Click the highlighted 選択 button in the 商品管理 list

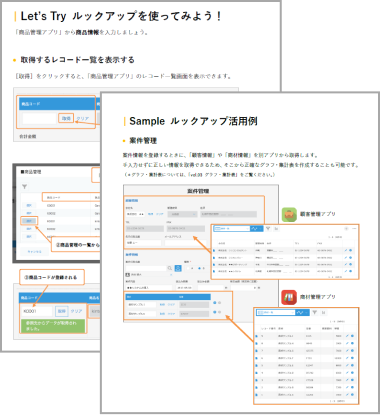29,221
